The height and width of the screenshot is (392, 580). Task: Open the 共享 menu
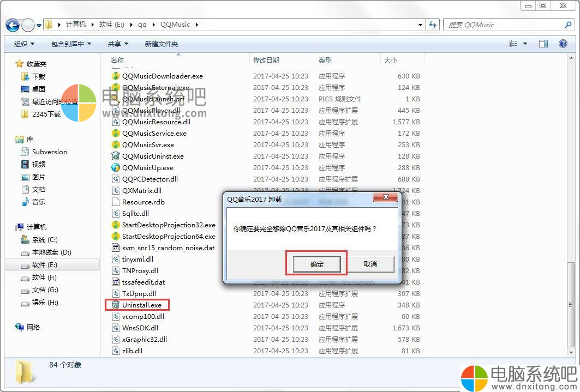pyautogui.click(x=118, y=44)
